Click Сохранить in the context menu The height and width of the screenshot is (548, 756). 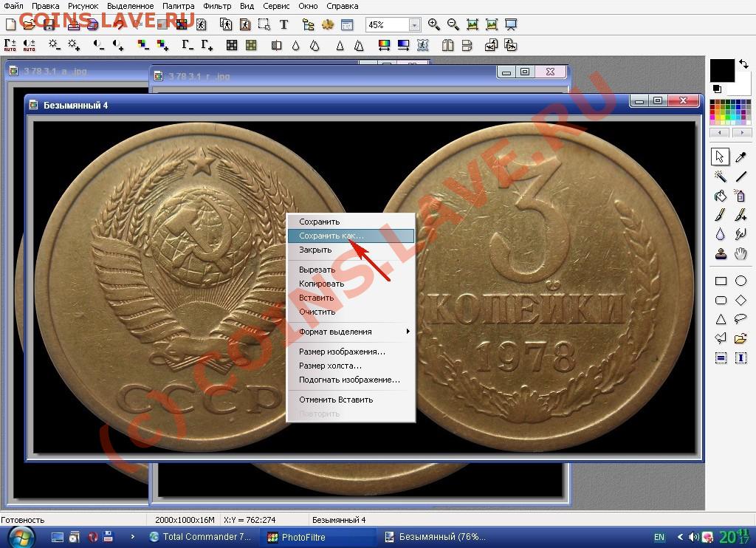point(351,222)
